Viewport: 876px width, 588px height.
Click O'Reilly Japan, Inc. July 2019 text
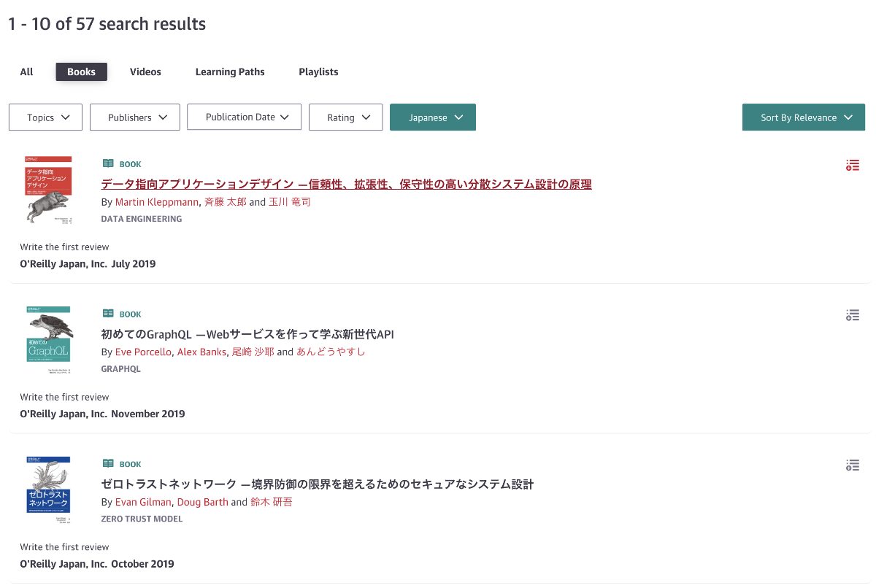pos(88,264)
